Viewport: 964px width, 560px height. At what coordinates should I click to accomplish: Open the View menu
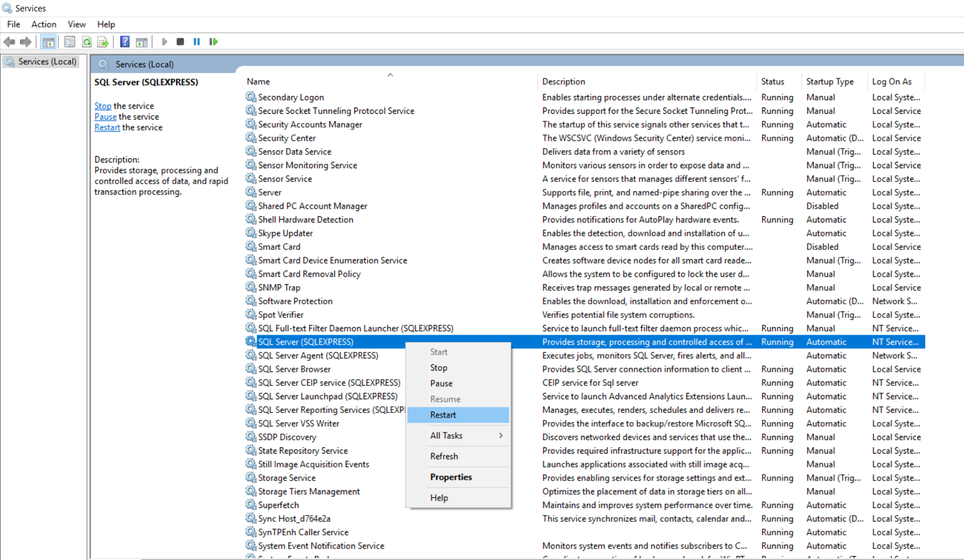pyautogui.click(x=77, y=24)
